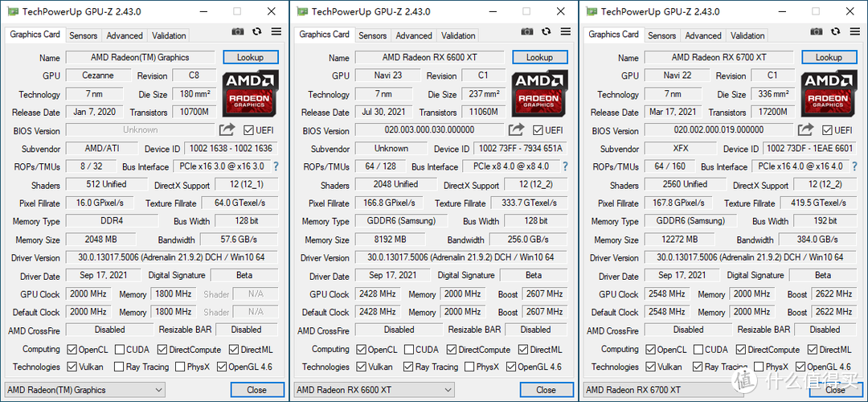The width and height of the screenshot is (868, 402).
Task: Click Lookup button in RX 6700 XT window
Action: 829,57
